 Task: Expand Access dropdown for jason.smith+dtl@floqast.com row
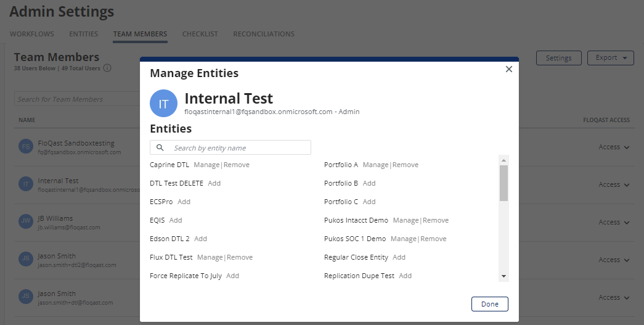pos(614,297)
